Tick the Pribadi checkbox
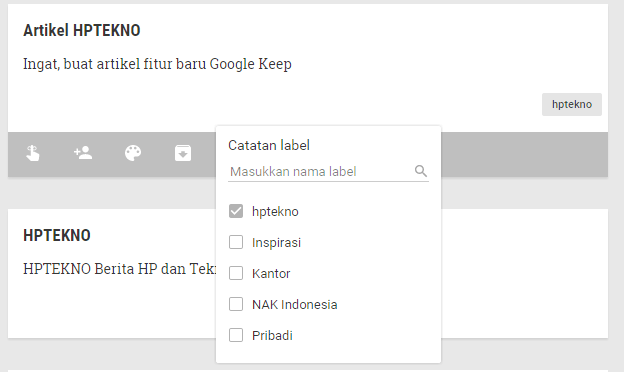 click(x=236, y=335)
